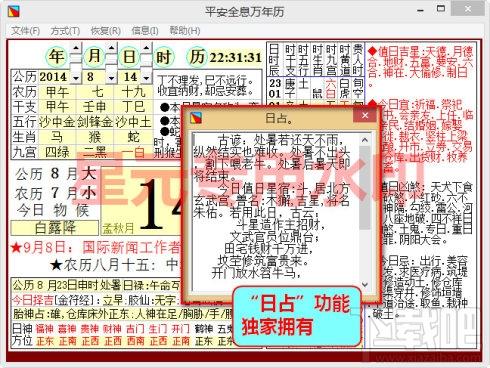The image size is (490, 368).
Task: Minimize the 平安全息万年历 window
Action: point(421,10)
